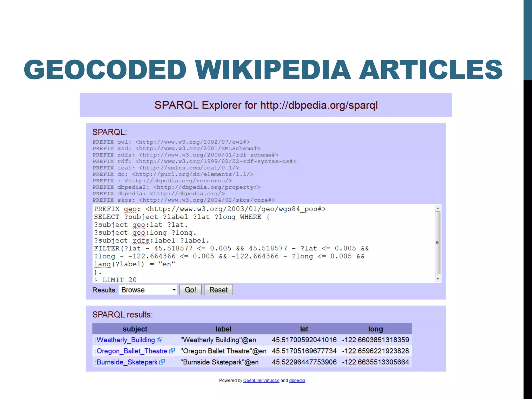
Task: Click external link icon beside Burnside_Skatepark
Action: (162, 362)
